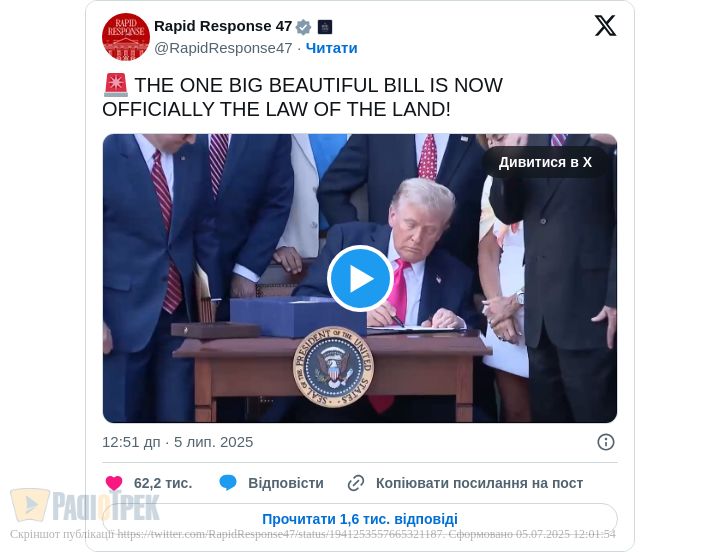Click the X logo icon
Image resolution: width=720 pixels, height=552 pixels.
click(605, 26)
